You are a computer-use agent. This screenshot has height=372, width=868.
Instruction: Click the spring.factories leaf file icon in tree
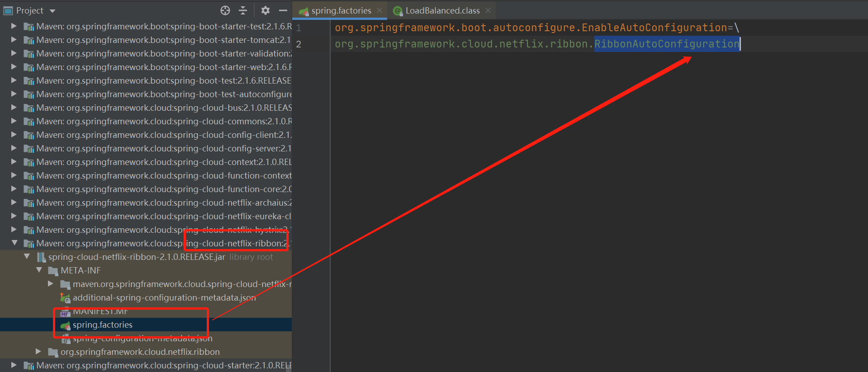click(66, 325)
